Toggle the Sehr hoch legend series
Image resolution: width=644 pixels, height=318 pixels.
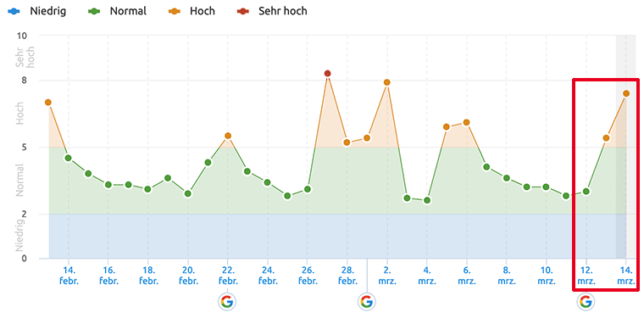270,11
